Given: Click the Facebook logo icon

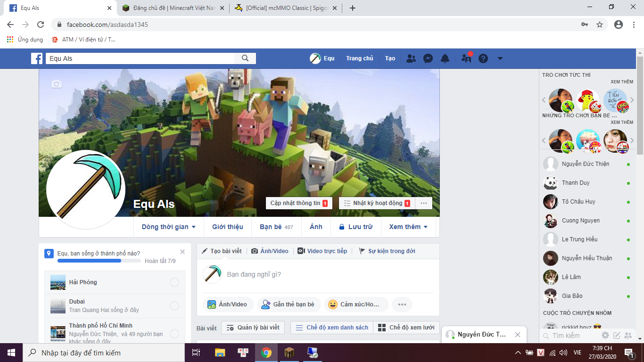Looking at the screenshot, I should tap(37, 58).
